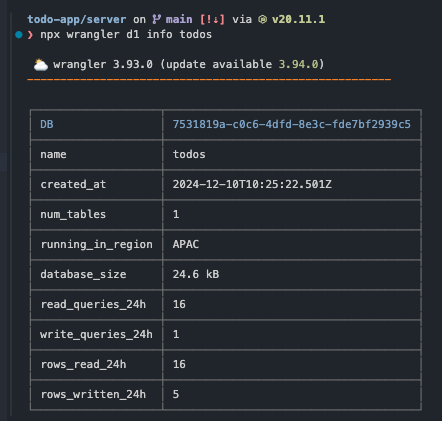Click the num_tables value 1
This screenshot has width=442, height=421.
[x=176, y=214]
